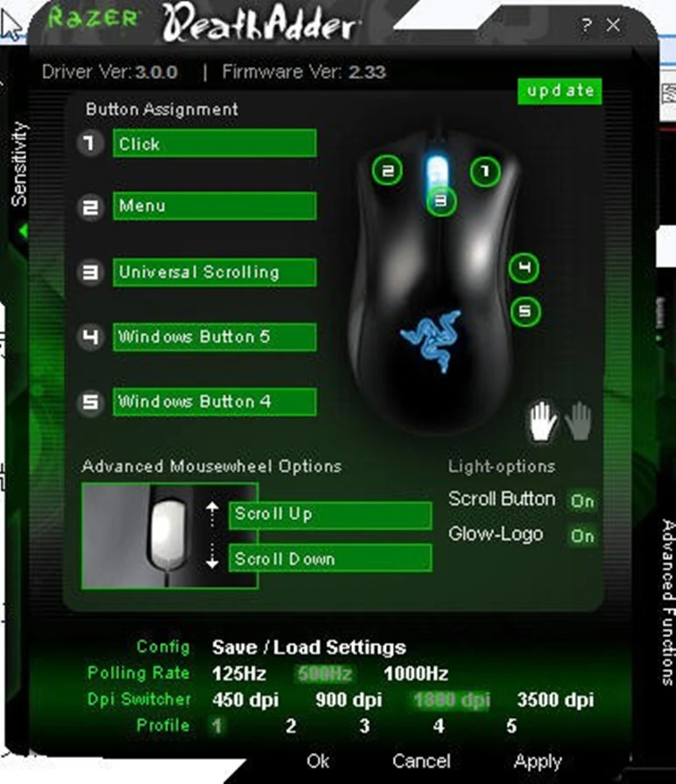Screen dimensions: 676x784
Task: Click scroll wheel marker 3 on mouse image
Action: [440, 201]
